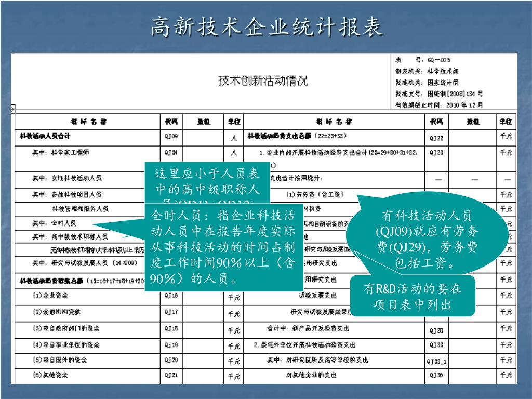
Task: Click the empty 数值 cell in the QJ22 row
Action: [x=472, y=138]
